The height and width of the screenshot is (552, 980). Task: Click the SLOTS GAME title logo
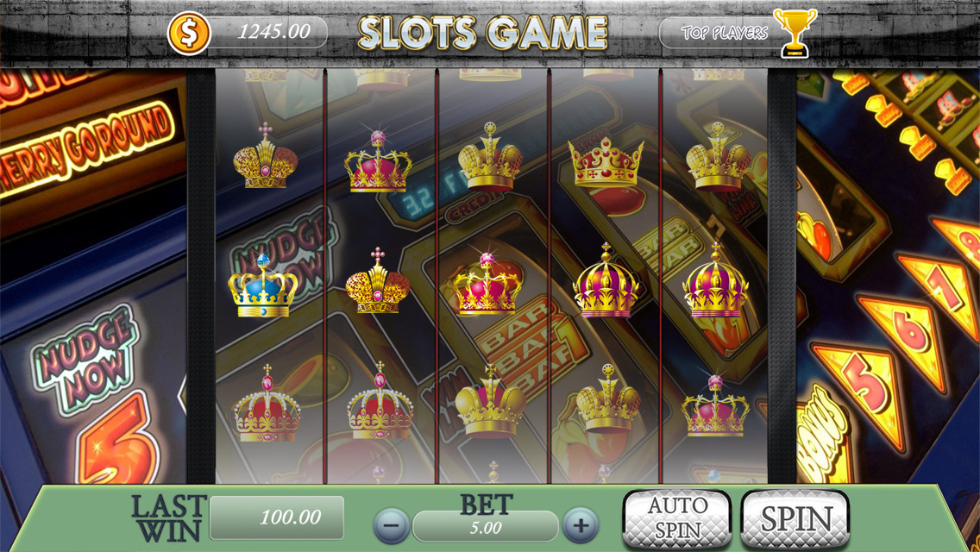482,33
